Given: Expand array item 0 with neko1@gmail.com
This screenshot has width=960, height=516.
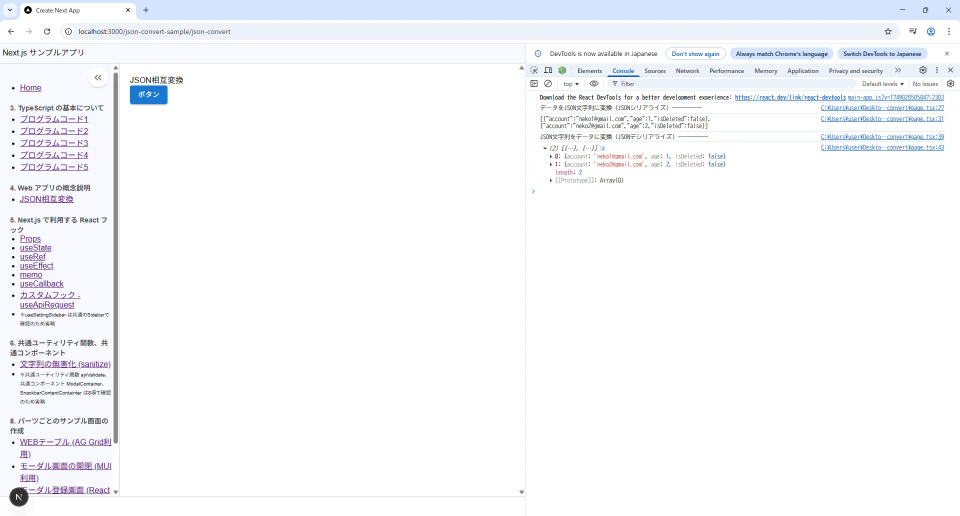Looking at the screenshot, I should 550,157.
